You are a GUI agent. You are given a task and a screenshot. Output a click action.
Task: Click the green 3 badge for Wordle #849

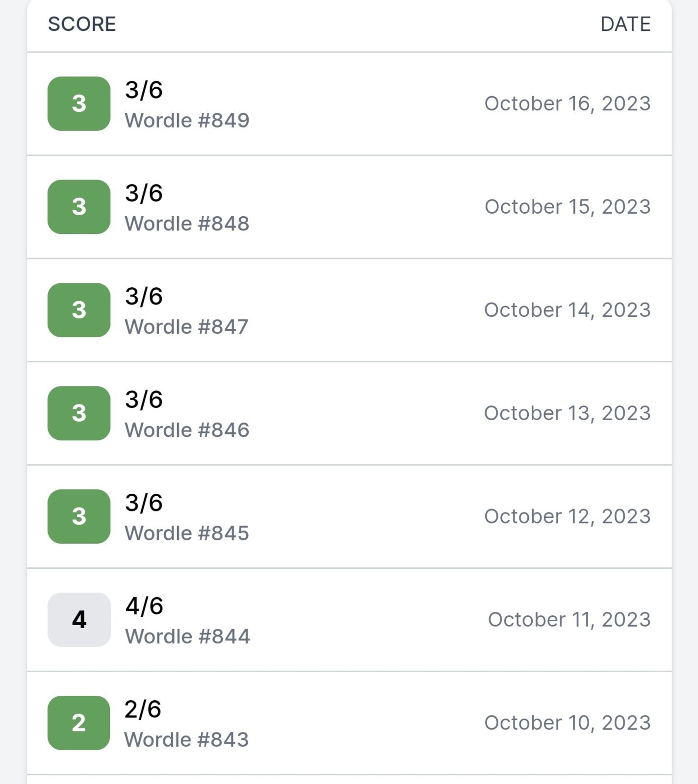pos(79,103)
